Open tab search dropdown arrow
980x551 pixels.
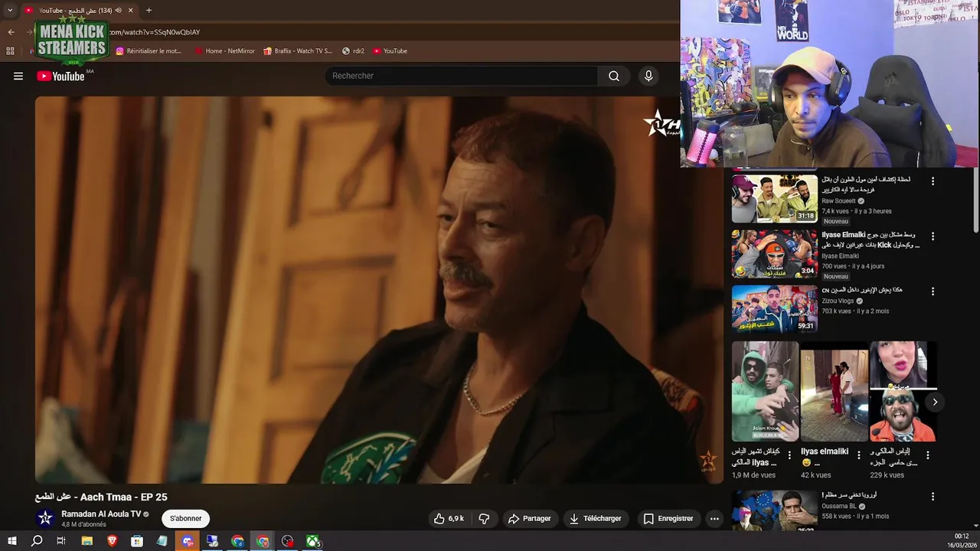(10, 11)
